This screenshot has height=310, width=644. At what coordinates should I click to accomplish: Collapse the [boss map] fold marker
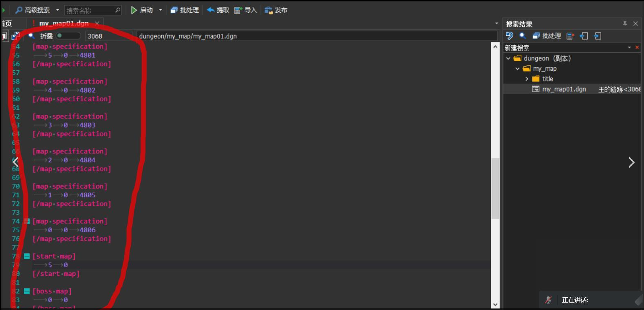[x=27, y=291]
